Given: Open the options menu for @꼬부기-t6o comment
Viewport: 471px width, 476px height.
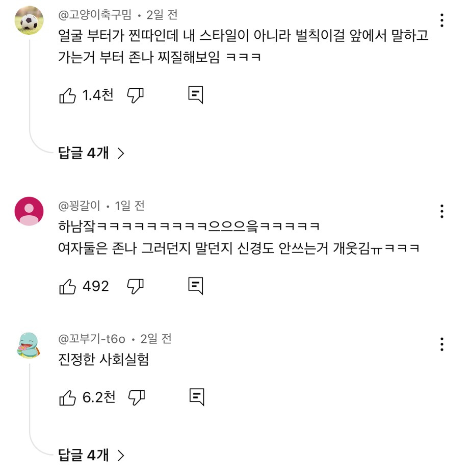Looking at the screenshot, I should tap(441, 344).
